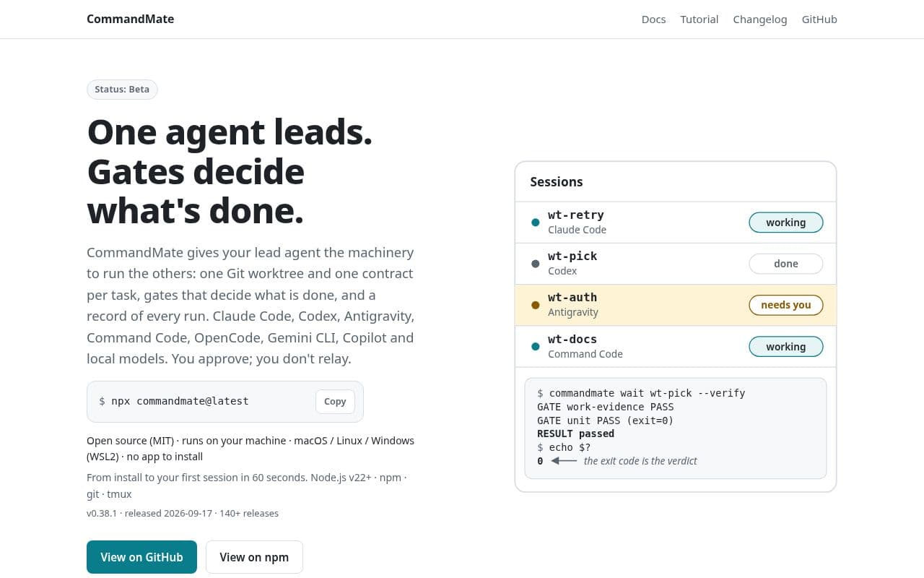Click the Sessions panel heading
Screen dimensions: 924x578
tap(556, 182)
